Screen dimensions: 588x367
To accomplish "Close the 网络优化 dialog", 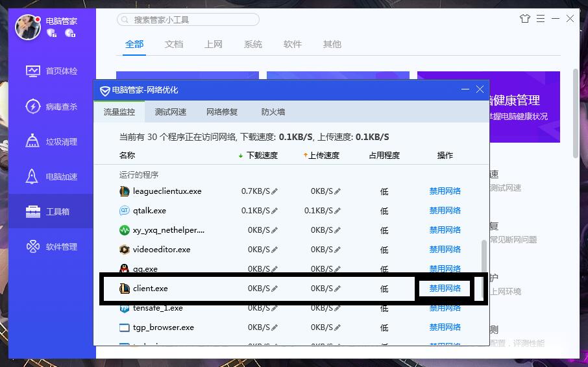I will pyautogui.click(x=480, y=89).
